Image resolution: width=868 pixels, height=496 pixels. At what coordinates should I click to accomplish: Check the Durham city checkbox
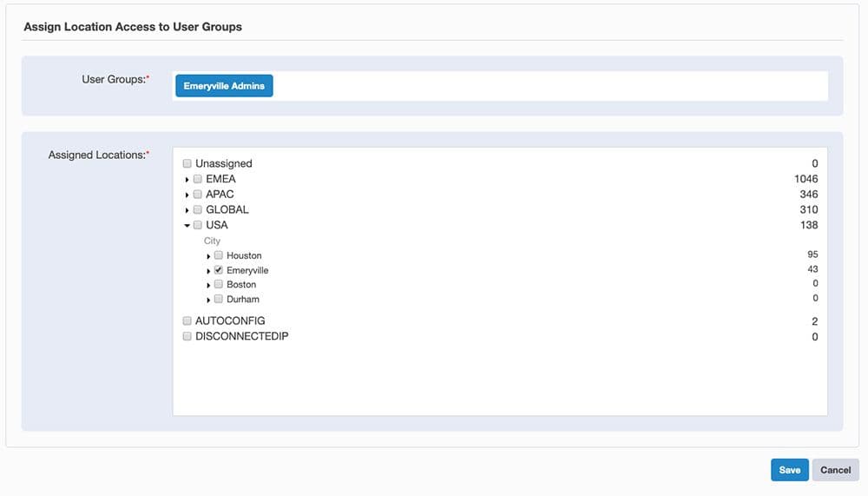coord(219,299)
